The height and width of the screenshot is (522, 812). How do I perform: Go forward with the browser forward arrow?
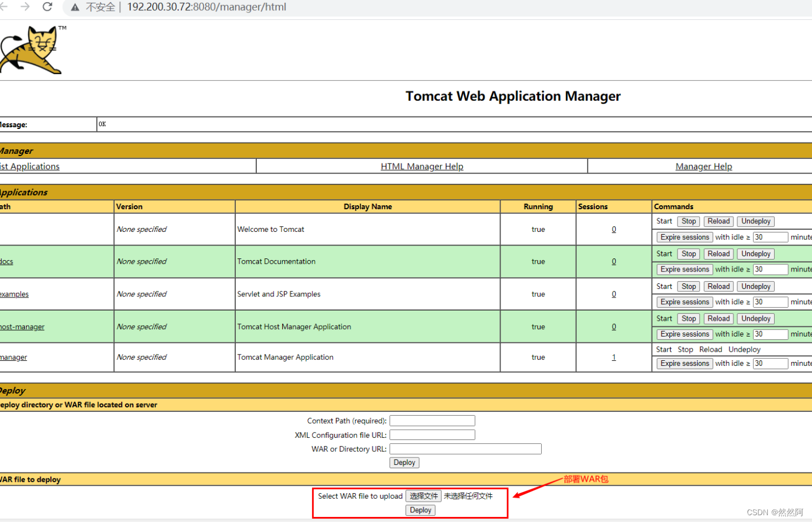[25, 7]
